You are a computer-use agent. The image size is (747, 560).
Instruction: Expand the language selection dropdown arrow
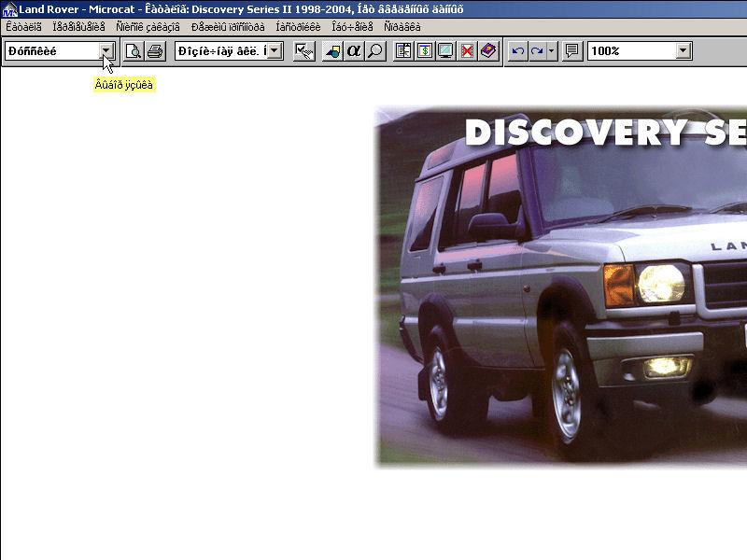(x=106, y=51)
